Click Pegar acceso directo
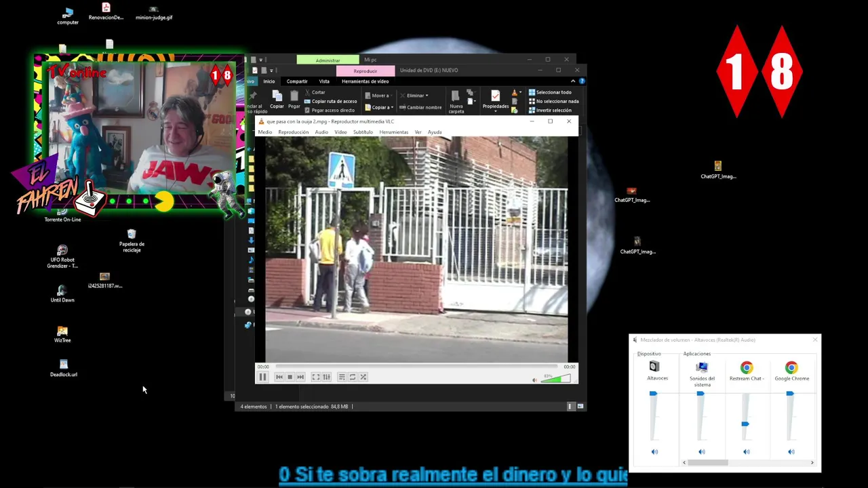The image size is (868, 488). tap(330, 110)
